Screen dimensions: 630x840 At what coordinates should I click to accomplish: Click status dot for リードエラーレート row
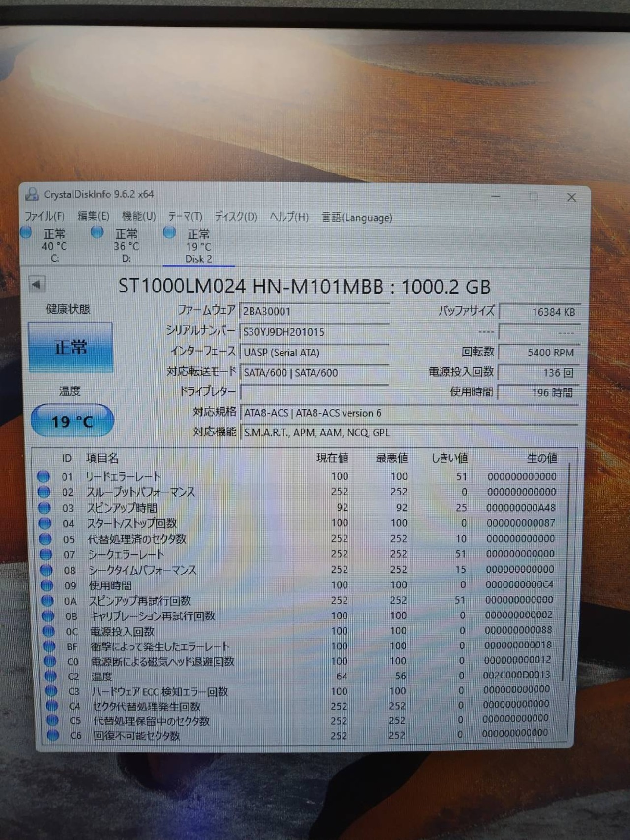pyautogui.click(x=44, y=476)
